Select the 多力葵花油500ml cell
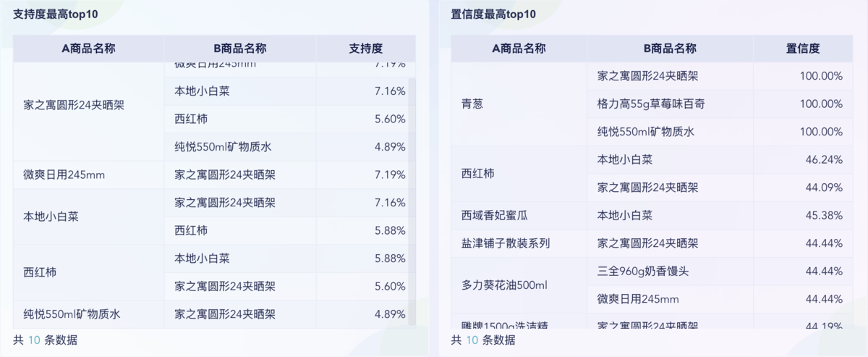The image size is (868, 357). click(x=504, y=285)
